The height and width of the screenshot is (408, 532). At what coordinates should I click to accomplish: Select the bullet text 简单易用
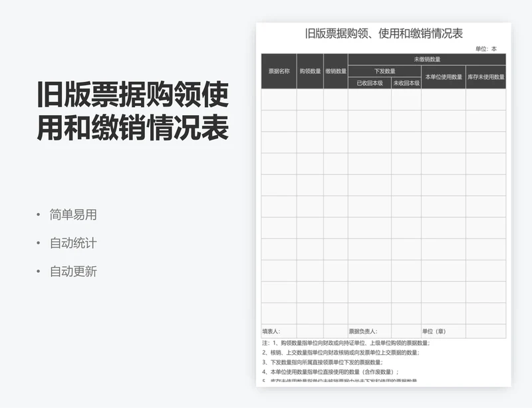tap(73, 215)
